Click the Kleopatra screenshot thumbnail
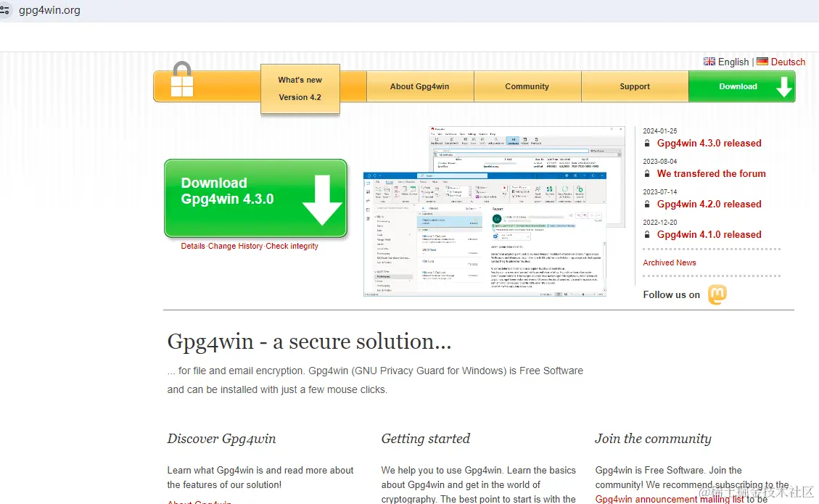 [x=527, y=149]
